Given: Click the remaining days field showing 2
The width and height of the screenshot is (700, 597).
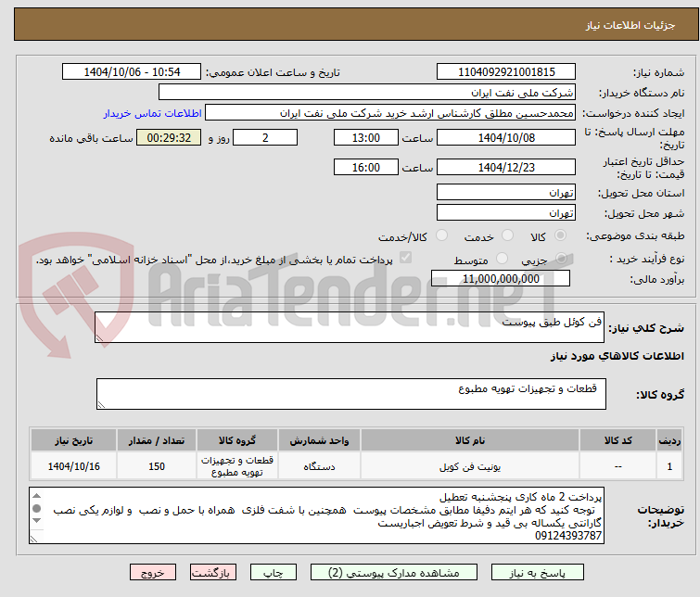Looking at the screenshot, I should pyautogui.click(x=265, y=137).
